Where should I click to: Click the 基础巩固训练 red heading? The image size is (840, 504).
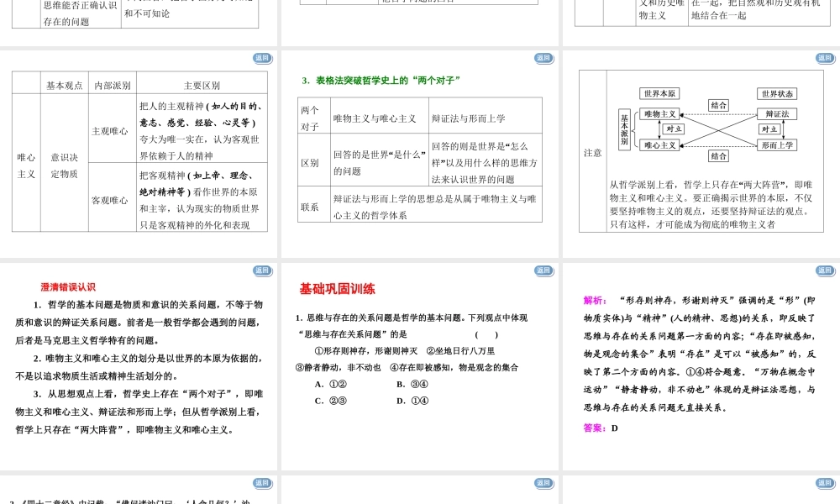point(337,289)
